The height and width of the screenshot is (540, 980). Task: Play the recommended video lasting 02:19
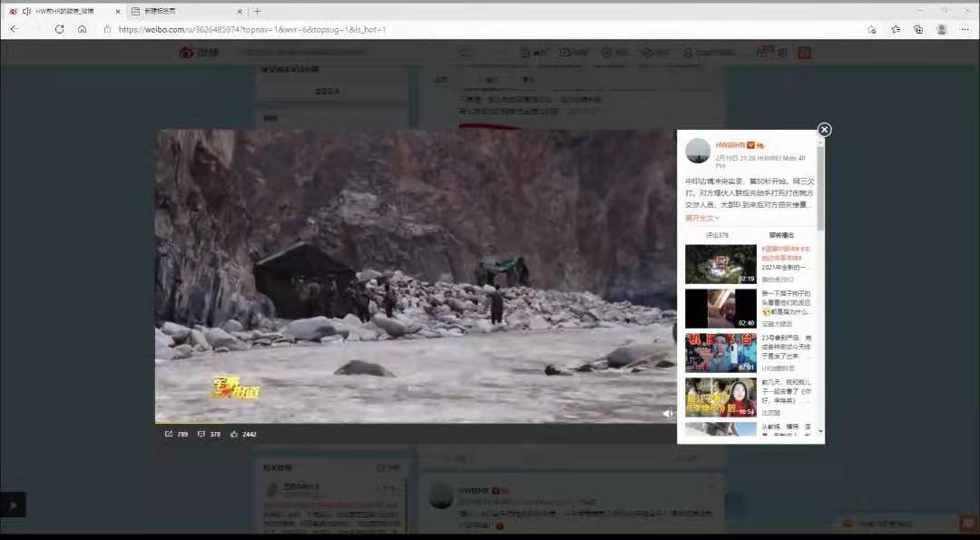720,264
